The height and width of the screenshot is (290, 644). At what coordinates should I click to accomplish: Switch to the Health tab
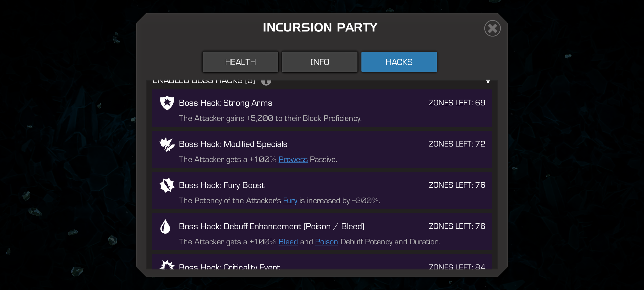[240, 62]
